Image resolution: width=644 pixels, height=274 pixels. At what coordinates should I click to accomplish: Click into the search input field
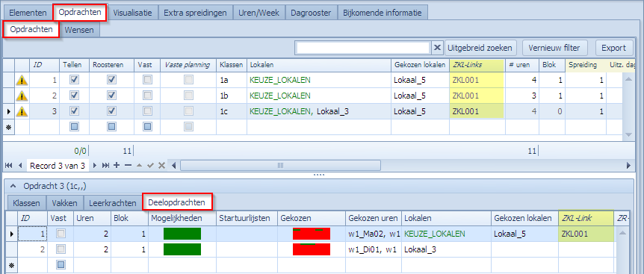click(362, 48)
